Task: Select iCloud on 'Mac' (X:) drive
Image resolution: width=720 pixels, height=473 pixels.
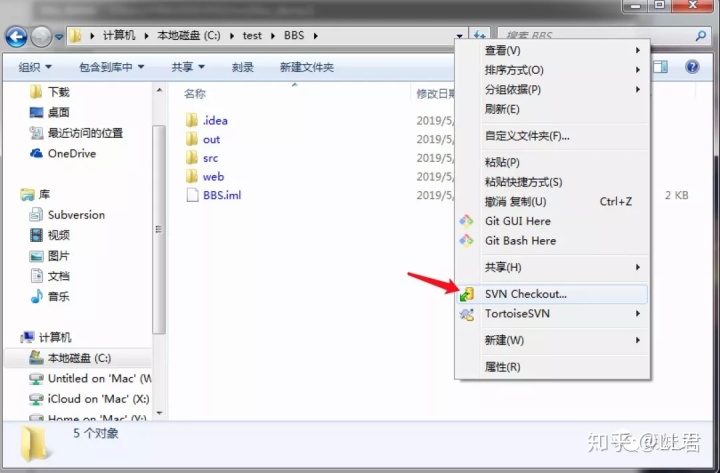Action: [89, 399]
